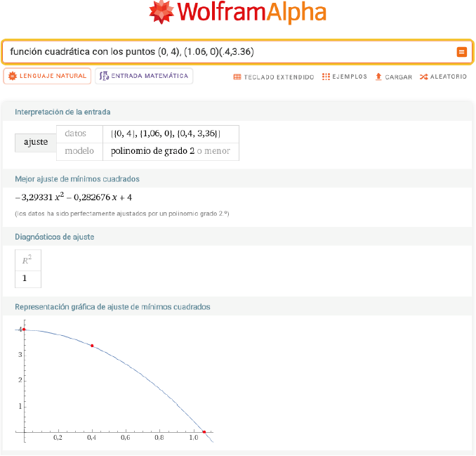
Task: Click the polinomio de grado 2 model cell
Action: point(171,152)
